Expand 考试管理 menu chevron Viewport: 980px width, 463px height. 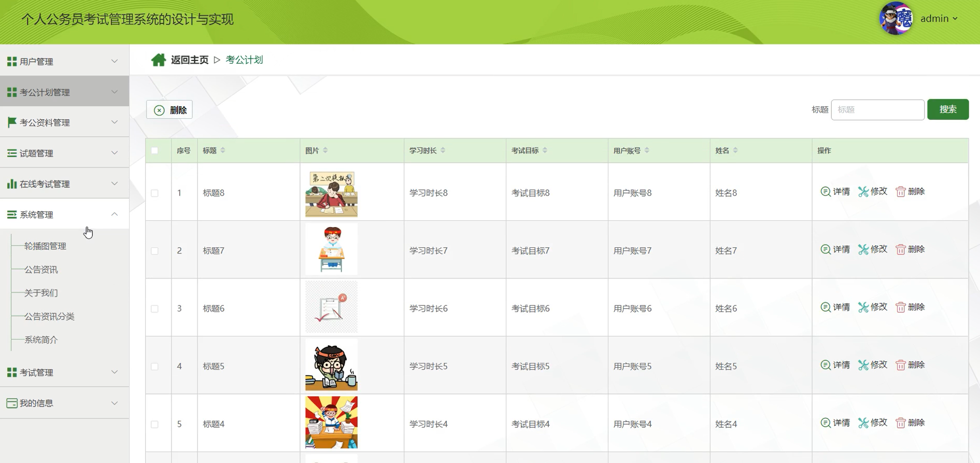(115, 372)
